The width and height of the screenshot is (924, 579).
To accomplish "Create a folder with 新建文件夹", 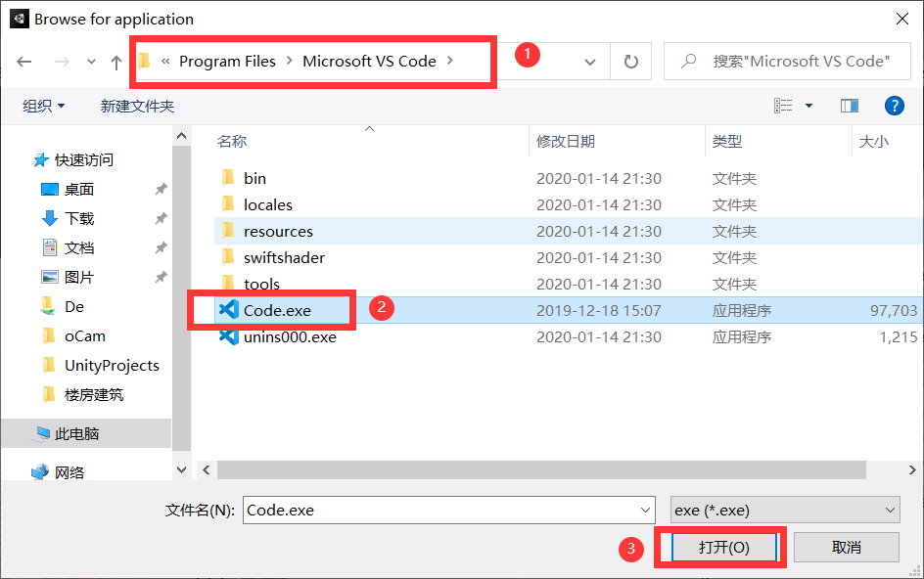I will pyautogui.click(x=138, y=106).
